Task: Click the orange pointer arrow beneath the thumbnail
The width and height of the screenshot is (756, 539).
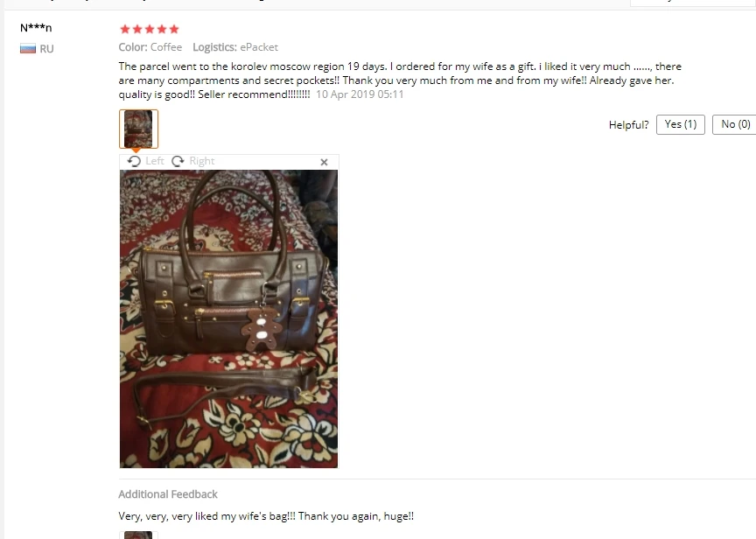Action: coord(136,150)
